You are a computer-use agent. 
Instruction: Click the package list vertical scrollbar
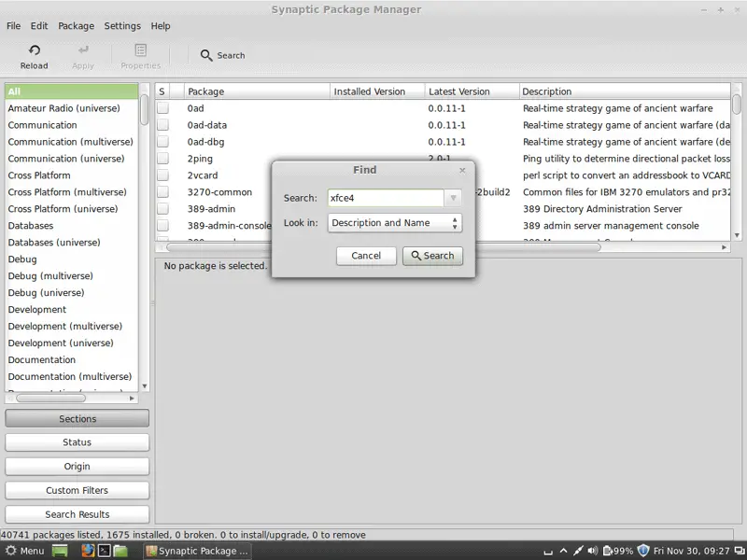click(x=737, y=105)
